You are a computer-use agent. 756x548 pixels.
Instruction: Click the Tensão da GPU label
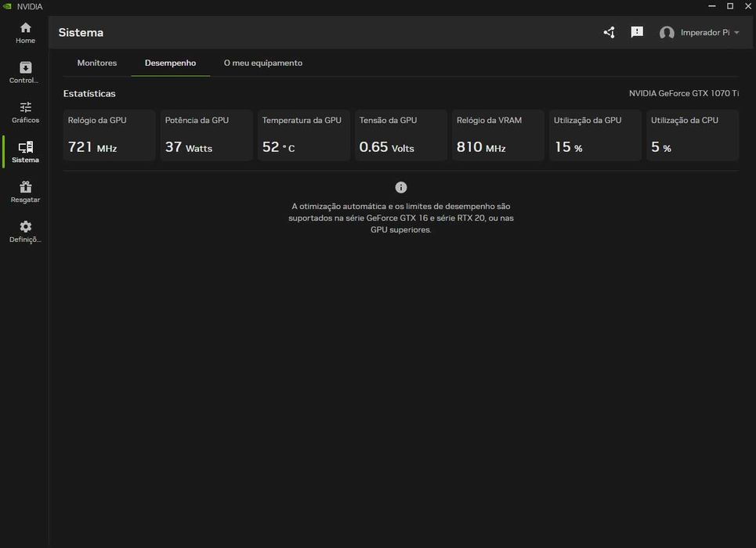[x=388, y=120]
